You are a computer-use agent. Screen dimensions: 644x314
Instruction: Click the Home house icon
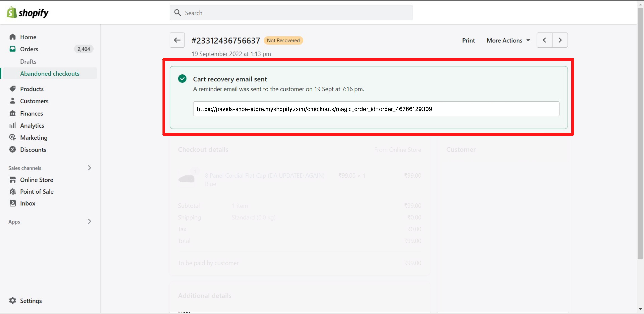pos(13,37)
